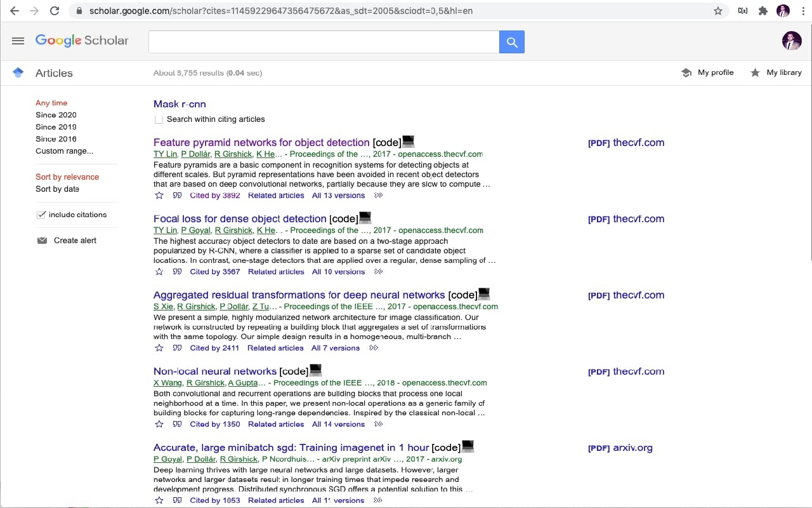The width and height of the screenshot is (812, 508).
Task: Open Related articles for Non-local neural networks
Action: pyautogui.click(x=276, y=424)
